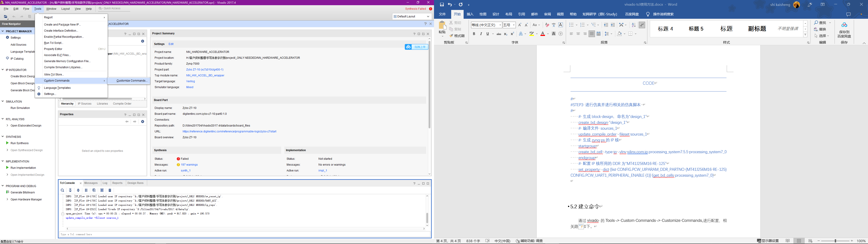Open the 197 warnings link
Viewport: 868px width, 244px height.
coord(189,165)
